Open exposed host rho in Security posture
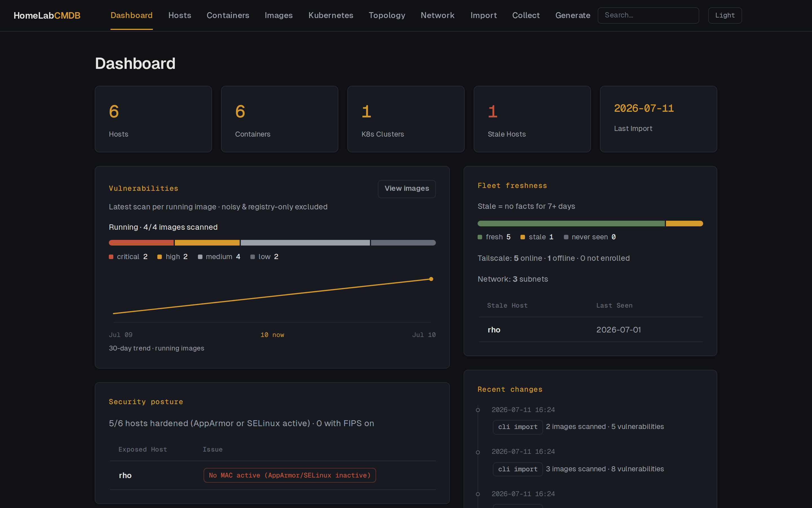 point(125,476)
